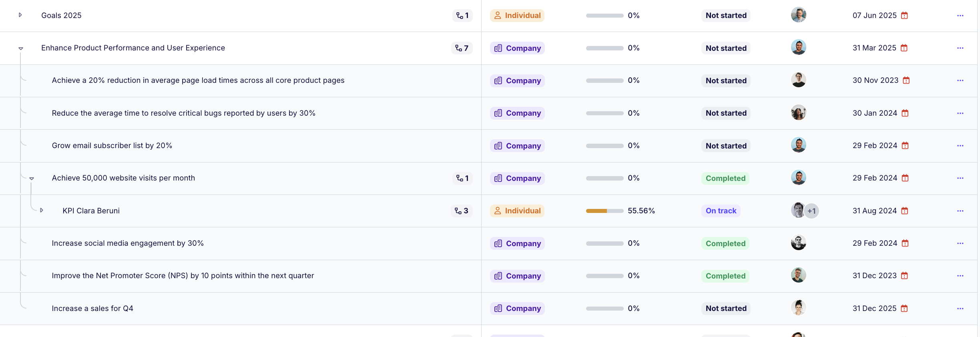Click sub-goal count badge showing 3
The height and width of the screenshot is (337, 980).
(462, 211)
